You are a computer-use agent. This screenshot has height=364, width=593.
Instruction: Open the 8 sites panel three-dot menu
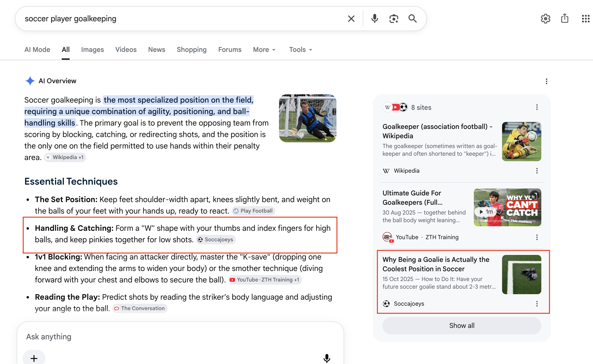point(537,107)
